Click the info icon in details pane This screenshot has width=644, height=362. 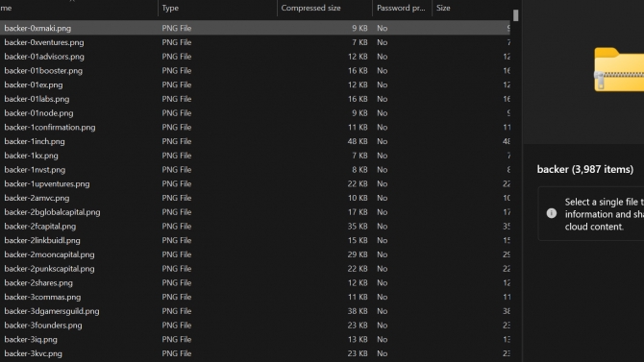tap(552, 213)
